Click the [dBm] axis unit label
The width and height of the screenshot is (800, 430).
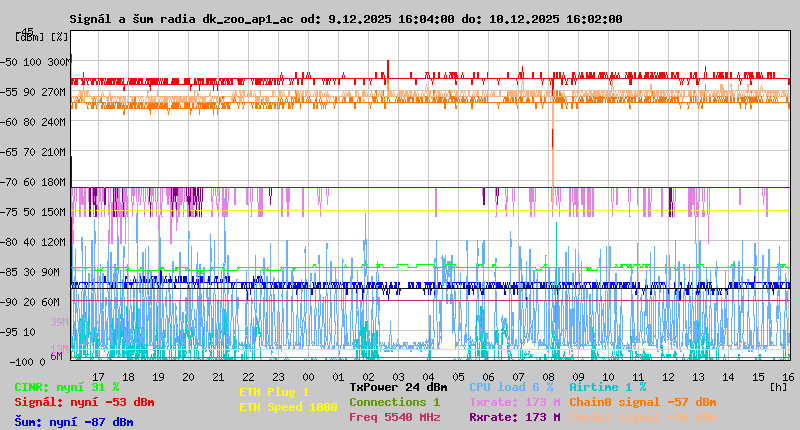coord(29,37)
